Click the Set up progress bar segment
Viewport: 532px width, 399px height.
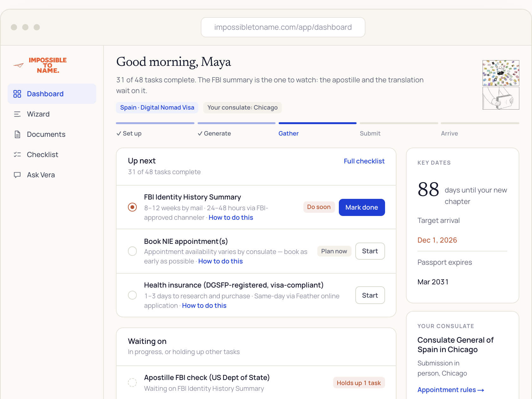[x=155, y=123]
